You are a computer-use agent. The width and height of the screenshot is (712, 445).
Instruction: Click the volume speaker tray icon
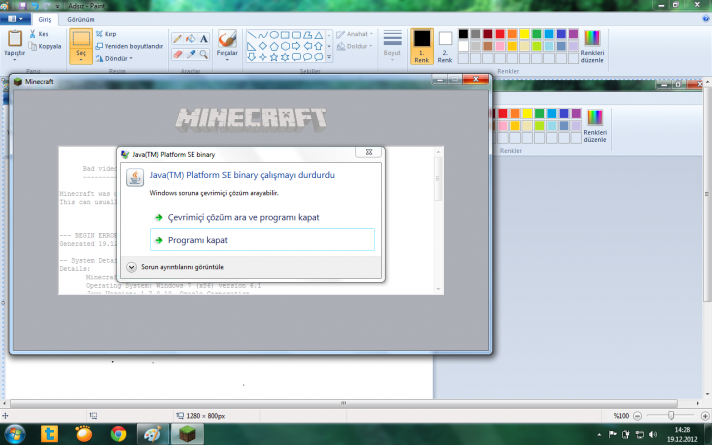653,435
